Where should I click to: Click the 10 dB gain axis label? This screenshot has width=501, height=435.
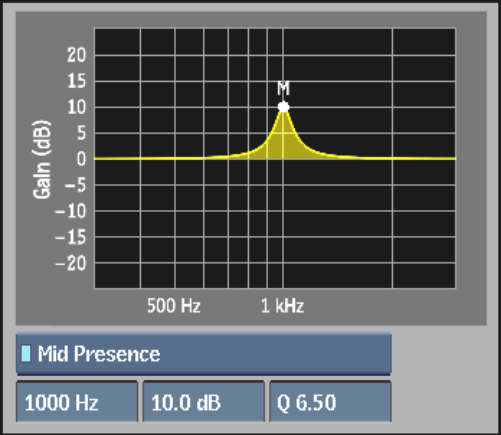(x=76, y=107)
